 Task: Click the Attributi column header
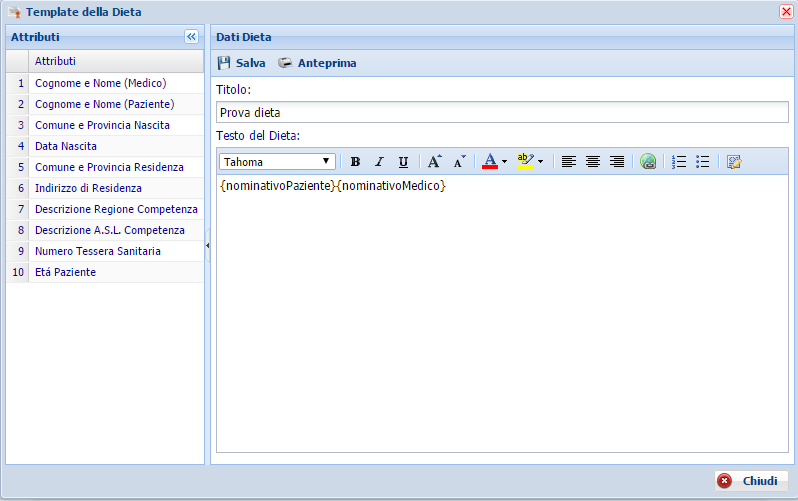tap(116, 61)
